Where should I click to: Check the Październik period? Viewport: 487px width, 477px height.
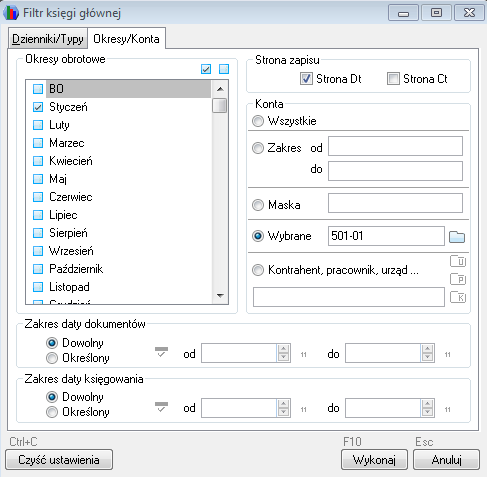point(38,269)
